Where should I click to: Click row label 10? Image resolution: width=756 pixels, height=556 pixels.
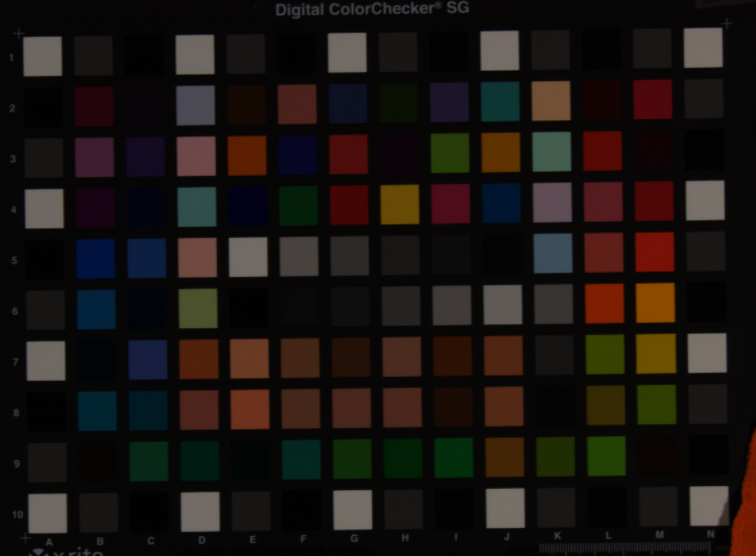point(18,515)
